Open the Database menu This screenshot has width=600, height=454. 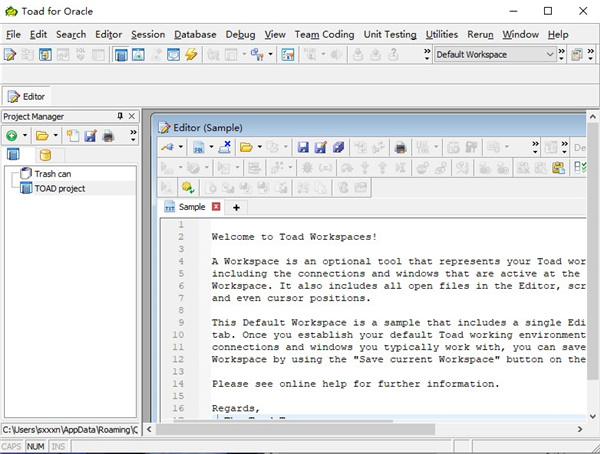tap(194, 34)
